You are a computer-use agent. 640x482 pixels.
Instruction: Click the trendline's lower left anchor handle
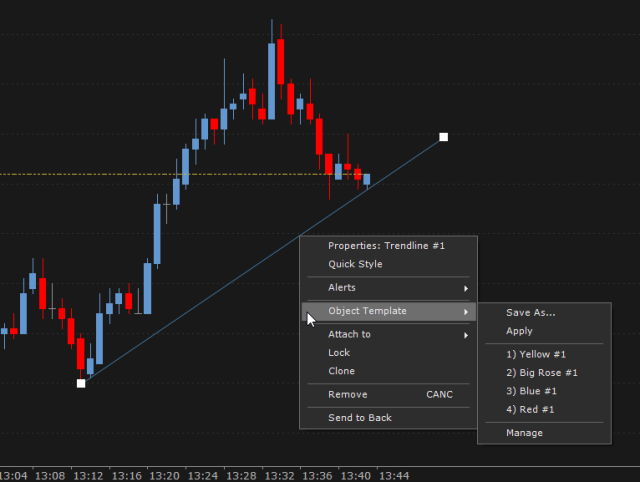click(81, 382)
